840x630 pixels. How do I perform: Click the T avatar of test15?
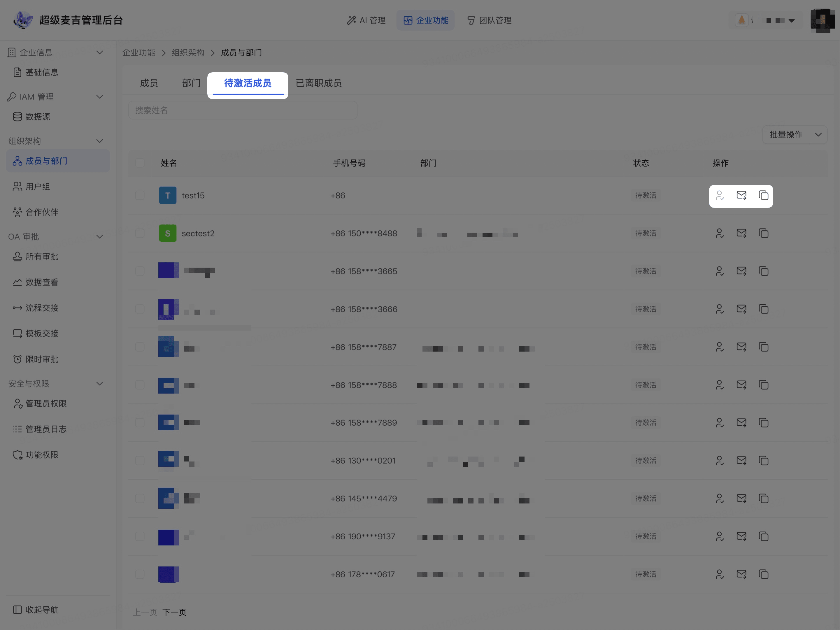[x=167, y=196]
